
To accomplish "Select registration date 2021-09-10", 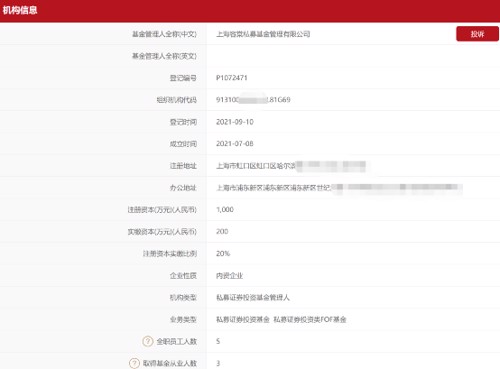I will click(235, 122).
